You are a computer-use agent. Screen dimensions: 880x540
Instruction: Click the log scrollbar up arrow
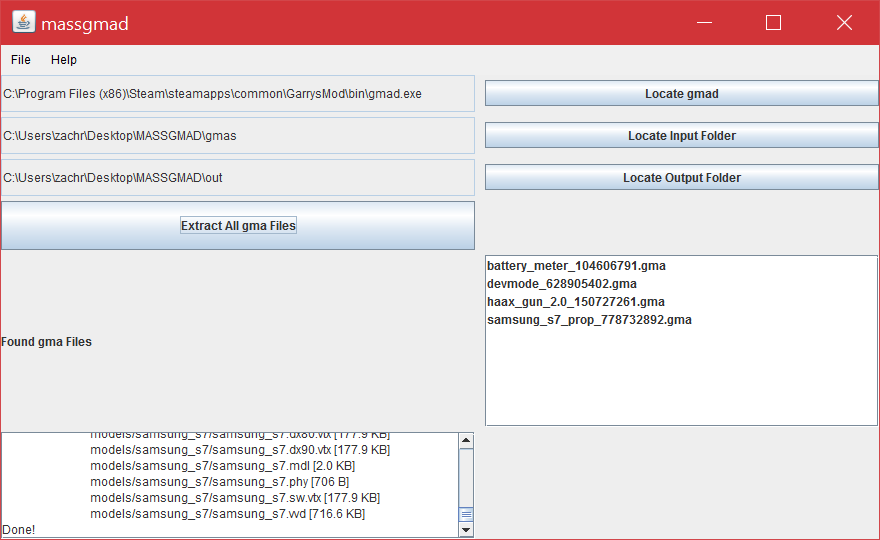pos(466,440)
